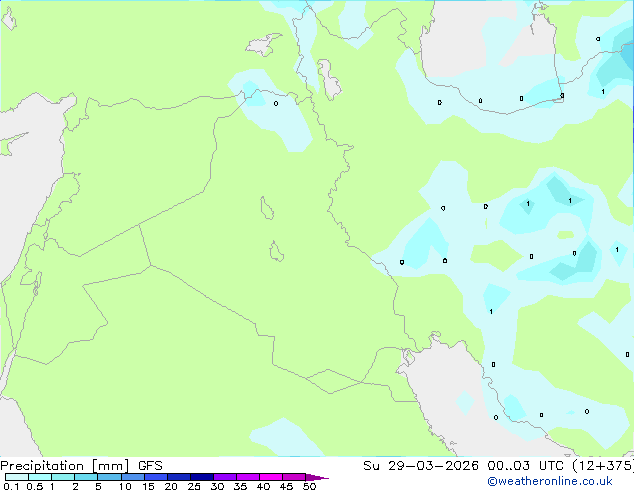This screenshot has width=634, height=490.
Task: Select the 2–5 mm legend swatch
Action: tap(86, 477)
